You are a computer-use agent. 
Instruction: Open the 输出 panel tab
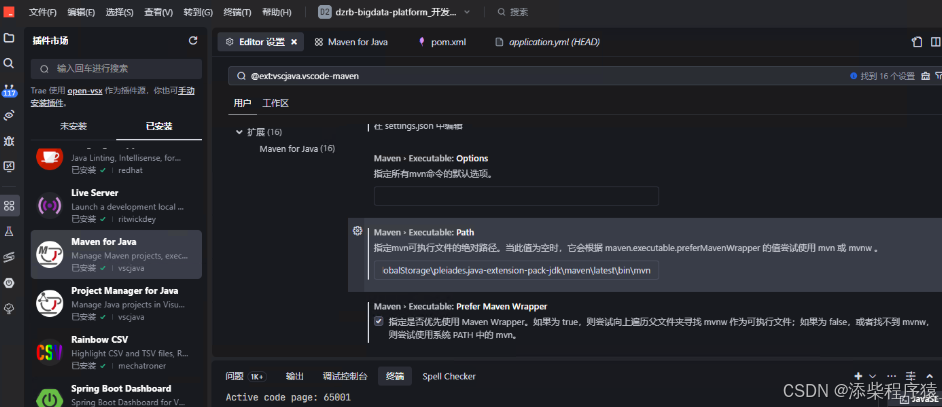tap(294, 376)
